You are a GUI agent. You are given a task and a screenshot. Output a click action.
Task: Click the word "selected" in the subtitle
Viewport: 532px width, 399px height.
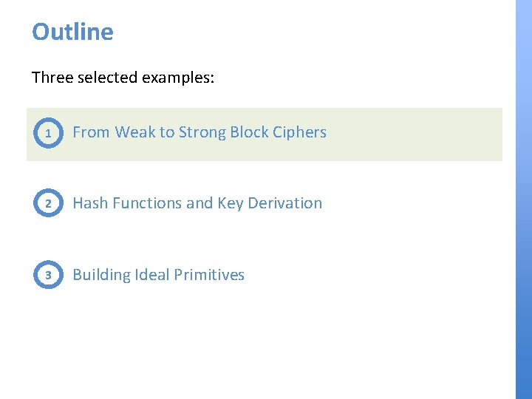point(106,77)
